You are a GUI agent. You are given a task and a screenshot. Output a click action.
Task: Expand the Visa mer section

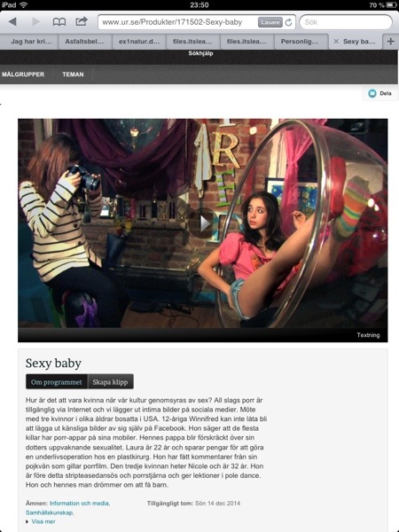(x=41, y=521)
